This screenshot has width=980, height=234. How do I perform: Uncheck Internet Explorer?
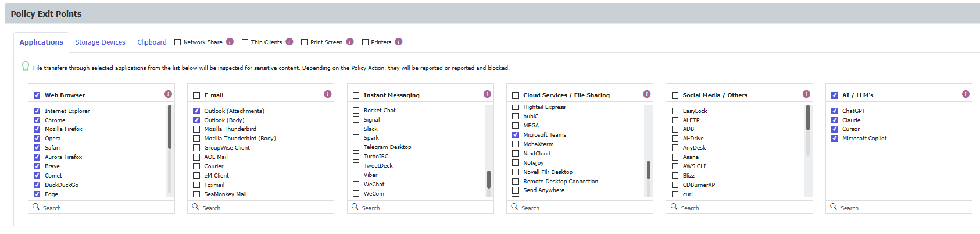[37, 111]
